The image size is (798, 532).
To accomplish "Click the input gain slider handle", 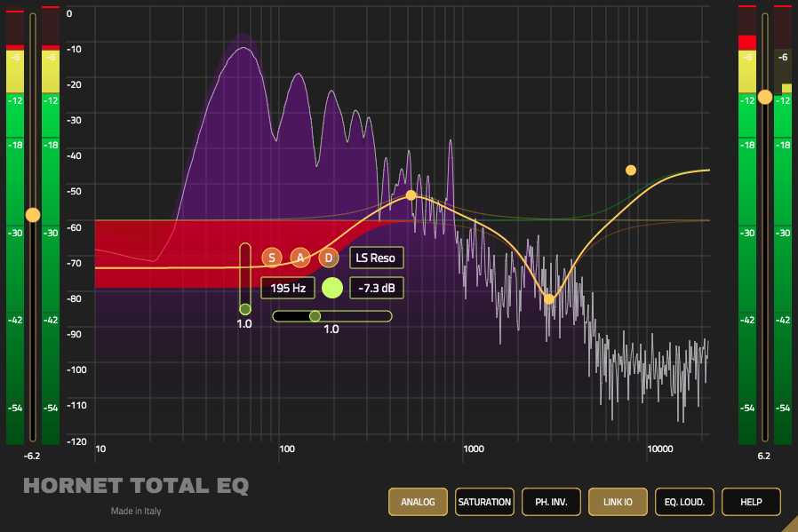I will pyautogui.click(x=33, y=215).
